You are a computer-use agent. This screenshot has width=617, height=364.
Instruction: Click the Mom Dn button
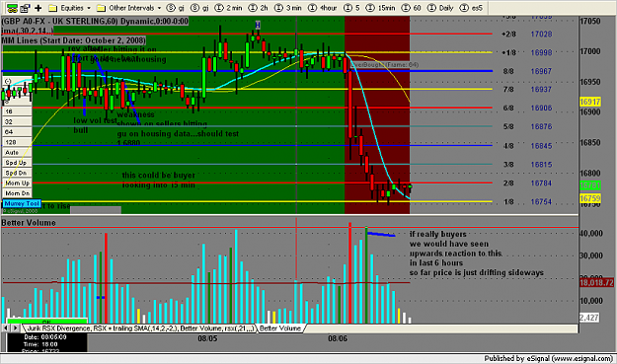(x=17, y=193)
